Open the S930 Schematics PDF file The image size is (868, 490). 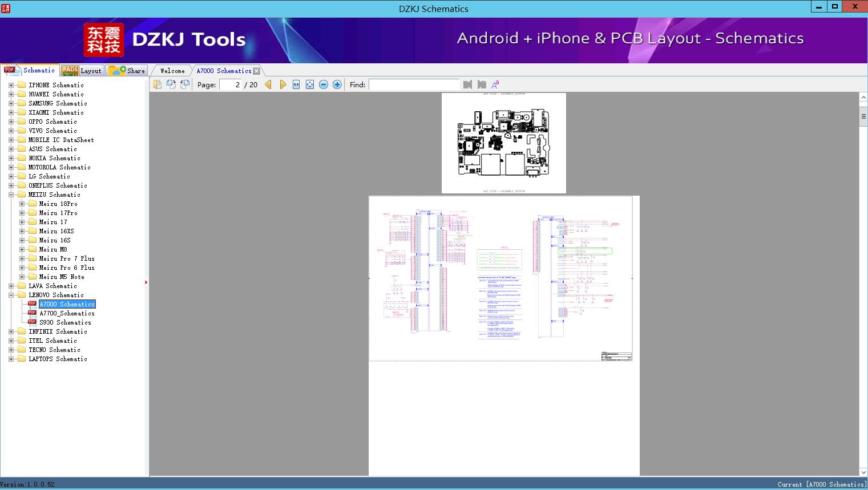(x=65, y=322)
